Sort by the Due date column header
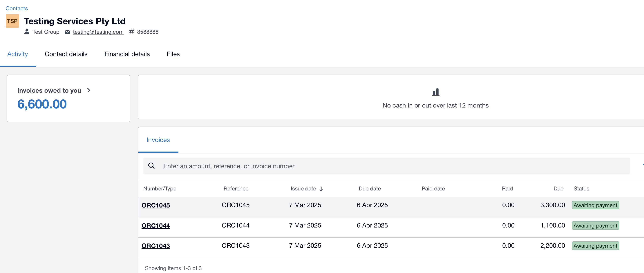The image size is (644, 273). pyautogui.click(x=370, y=189)
